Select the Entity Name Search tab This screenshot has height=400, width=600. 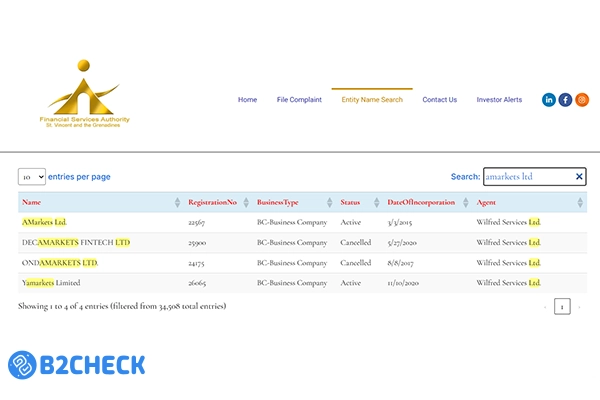pos(372,100)
